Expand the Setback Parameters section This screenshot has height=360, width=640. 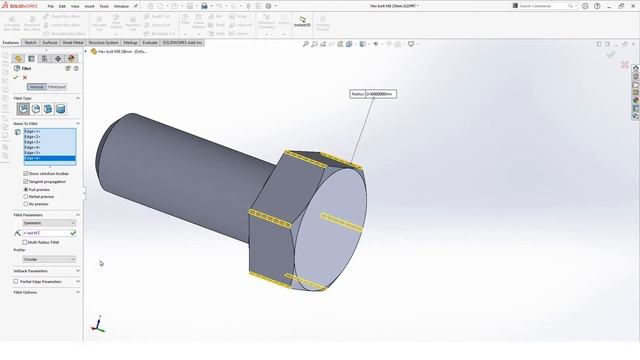point(78,271)
